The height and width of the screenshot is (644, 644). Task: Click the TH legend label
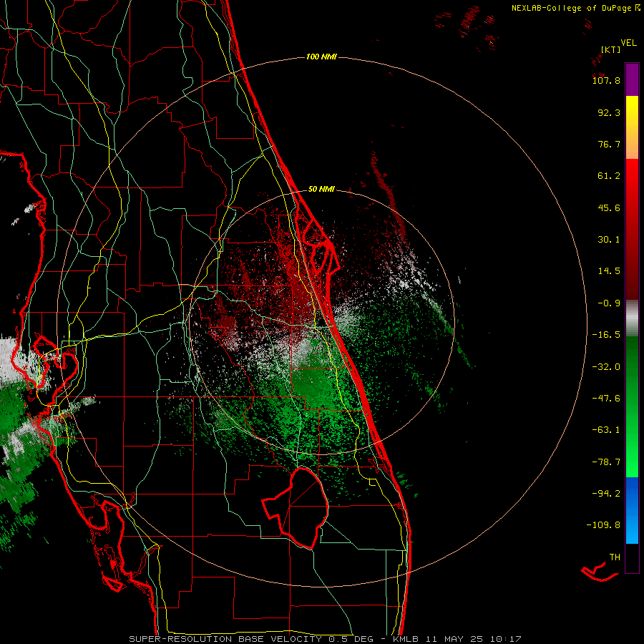[615, 557]
